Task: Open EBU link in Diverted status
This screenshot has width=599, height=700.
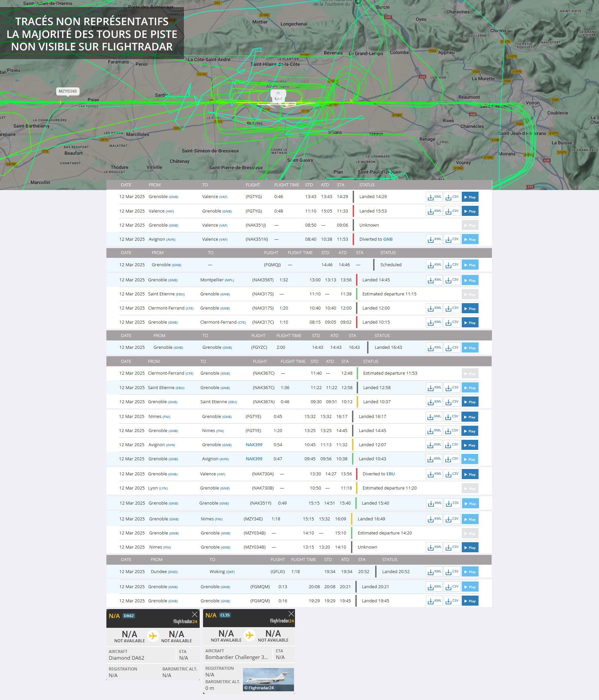Action: click(x=390, y=474)
